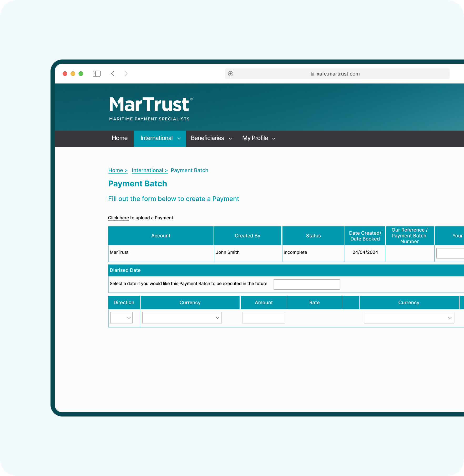Click the Diarised Date input field
The width and height of the screenshot is (464, 476).
pos(306,284)
